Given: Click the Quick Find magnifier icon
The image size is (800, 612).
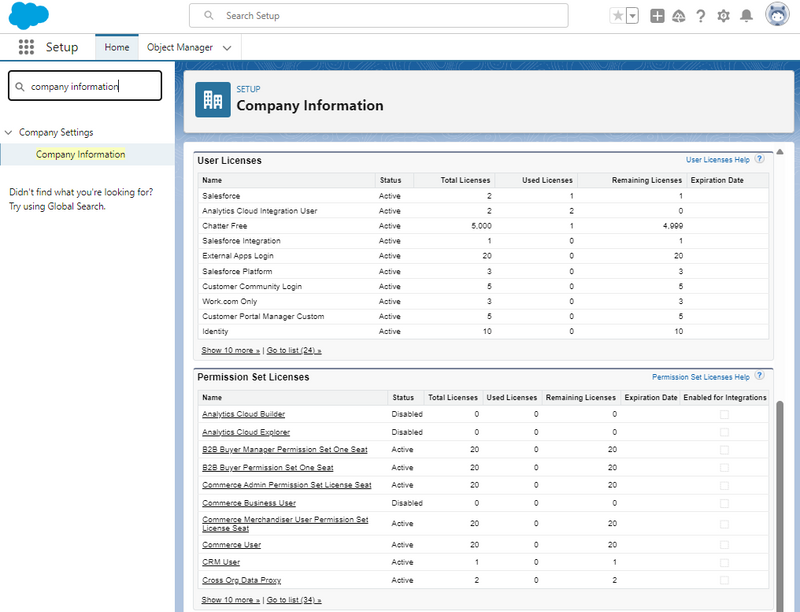Looking at the screenshot, I should click(19, 87).
